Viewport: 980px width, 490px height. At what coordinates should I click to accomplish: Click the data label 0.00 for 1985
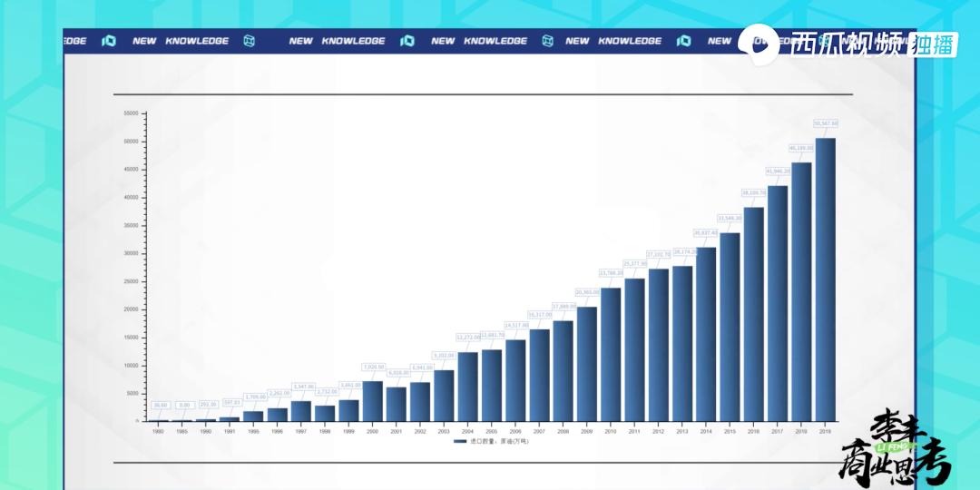click(x=184, y=405)
